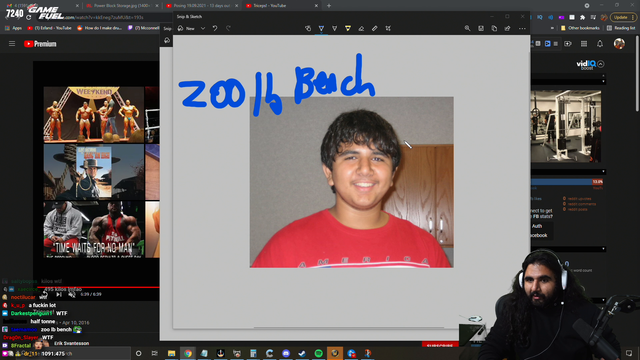Click the vidIQ extension icon in Chrome toolbar
The image size is (640, 360).
click(x=540, y=18)
